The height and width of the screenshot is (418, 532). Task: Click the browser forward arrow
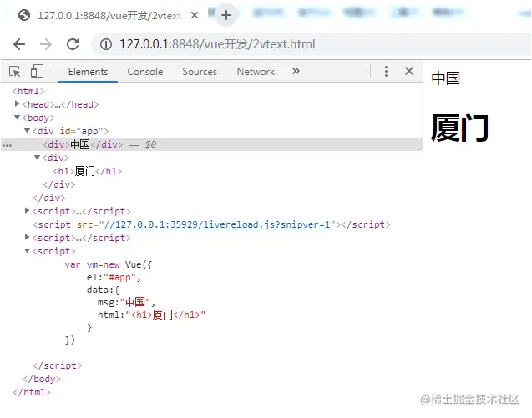45,44
